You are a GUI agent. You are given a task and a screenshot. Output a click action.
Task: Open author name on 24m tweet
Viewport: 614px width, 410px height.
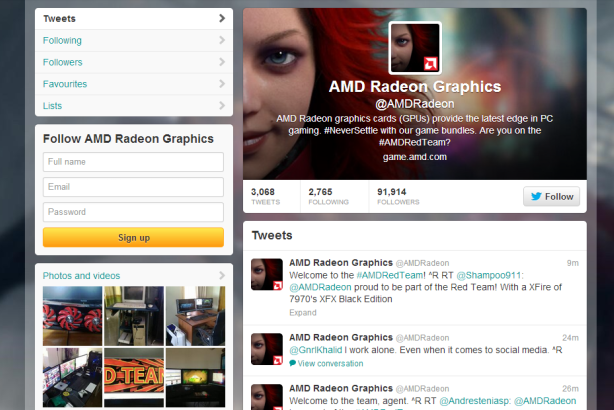(x=341, y=338)
